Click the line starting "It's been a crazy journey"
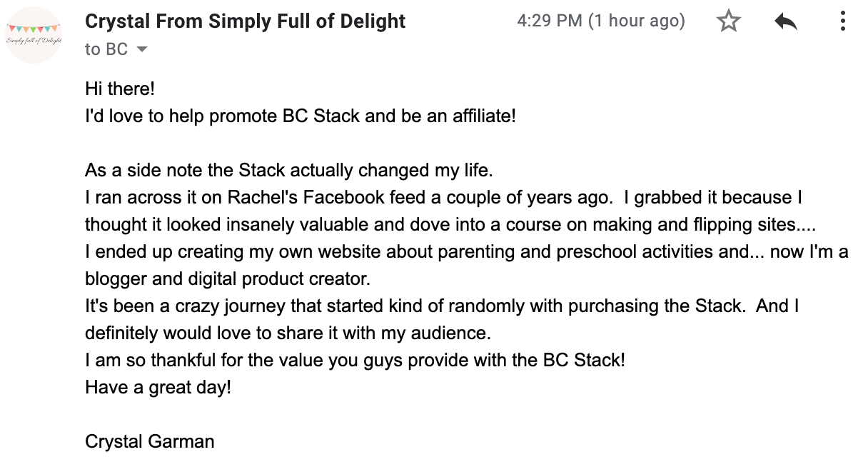The width and height of the screenshot is (868, 457). 441,306
